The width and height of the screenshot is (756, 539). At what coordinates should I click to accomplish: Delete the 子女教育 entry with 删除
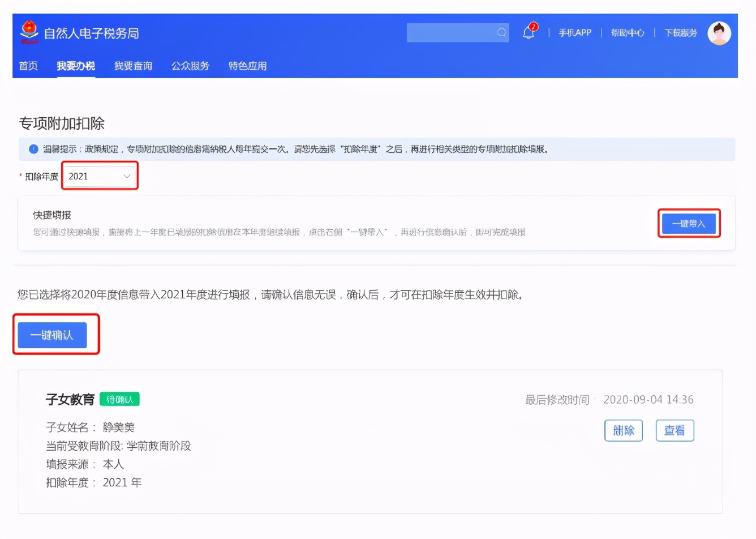pyautogui.click(x=623, y=430)
